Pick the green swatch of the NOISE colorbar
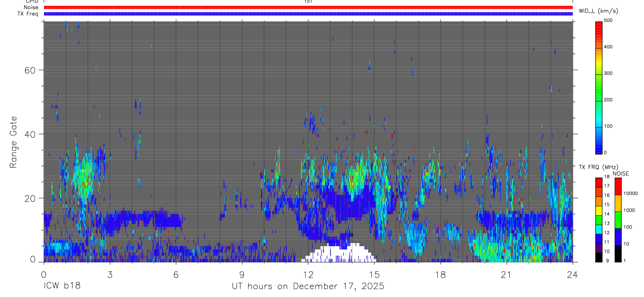Image resolution: width=644 pixels, height=297 pixels. click(x=618, y=220)
